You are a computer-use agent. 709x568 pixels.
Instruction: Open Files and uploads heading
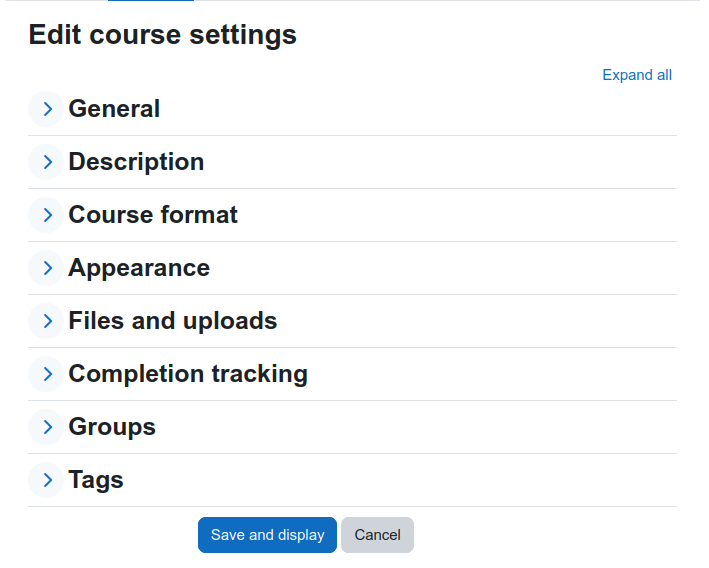pos(173,321)
